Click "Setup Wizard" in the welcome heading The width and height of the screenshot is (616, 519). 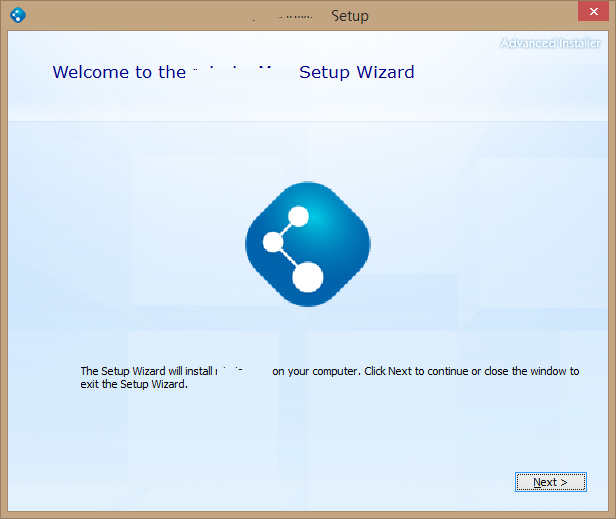(x=356, y=72)
